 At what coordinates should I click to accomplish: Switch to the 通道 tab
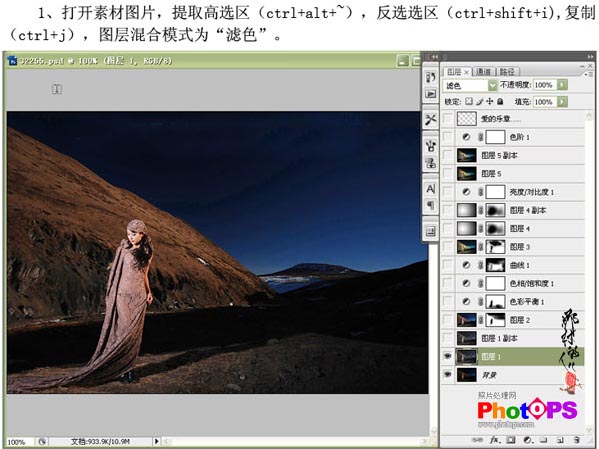click(x=483, y=71)
